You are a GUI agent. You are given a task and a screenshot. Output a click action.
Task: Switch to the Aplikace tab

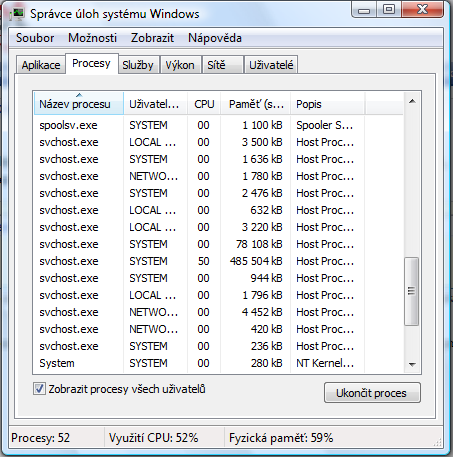[41, 65]
